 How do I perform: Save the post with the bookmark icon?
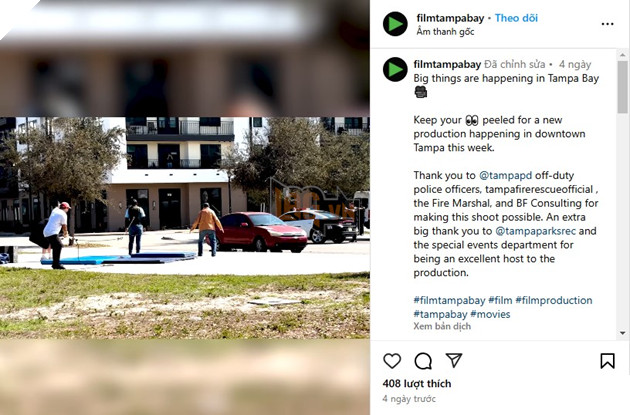tap(607, 361)
